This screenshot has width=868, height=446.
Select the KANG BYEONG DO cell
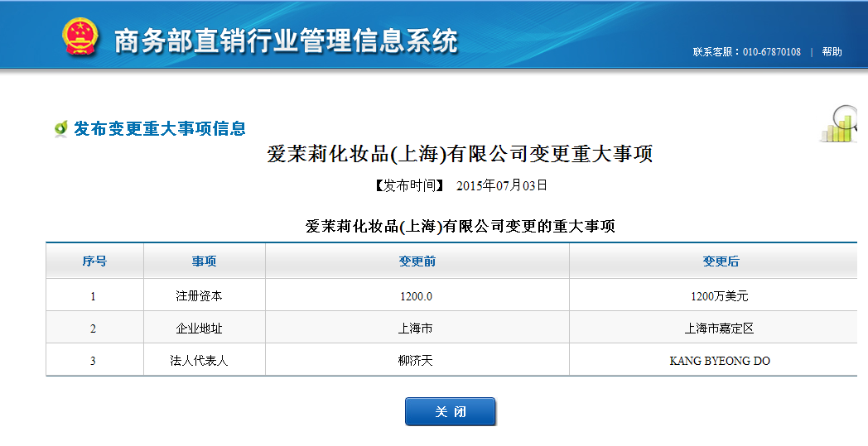pos(719,361)
